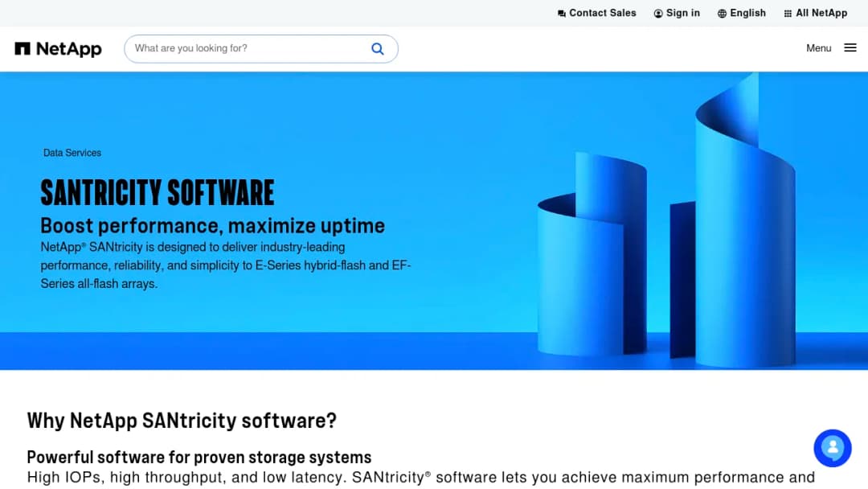Click the Contact Sales chat icon
The height and width of the screenshot is (489, 868).
(562, 14)
